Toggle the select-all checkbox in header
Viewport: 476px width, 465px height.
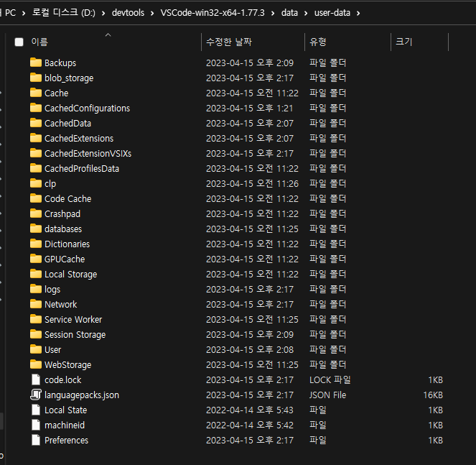point(19,42)
